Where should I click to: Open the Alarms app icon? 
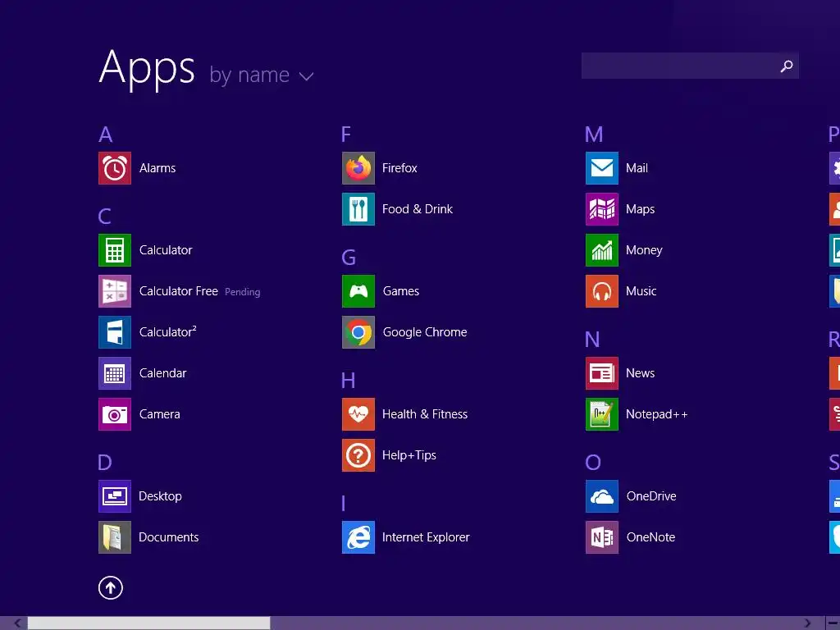pyautogui.click(x=115, y=168)
